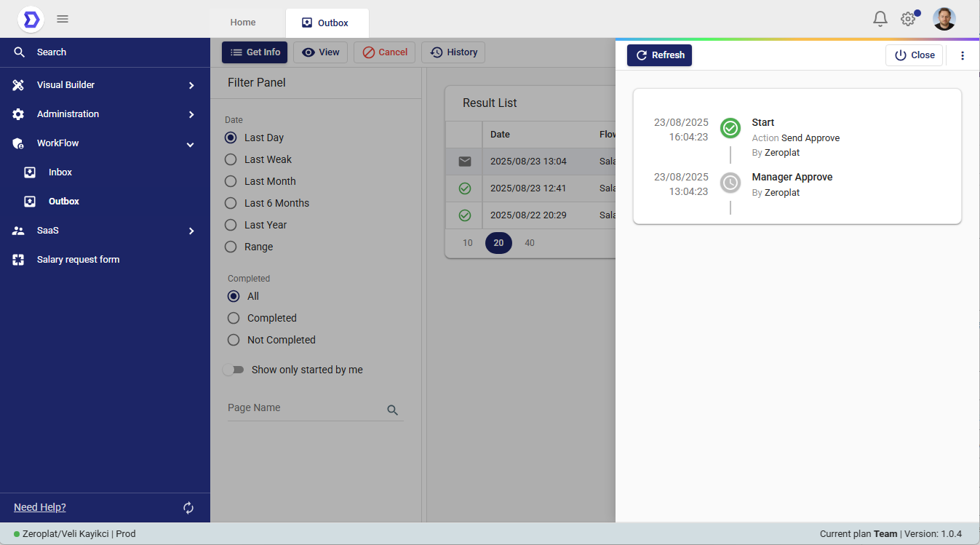Image resolution: width=980 pixels, height=545 pixels.
Task: Set page size to 40
Action: click(x=530, y=243)
